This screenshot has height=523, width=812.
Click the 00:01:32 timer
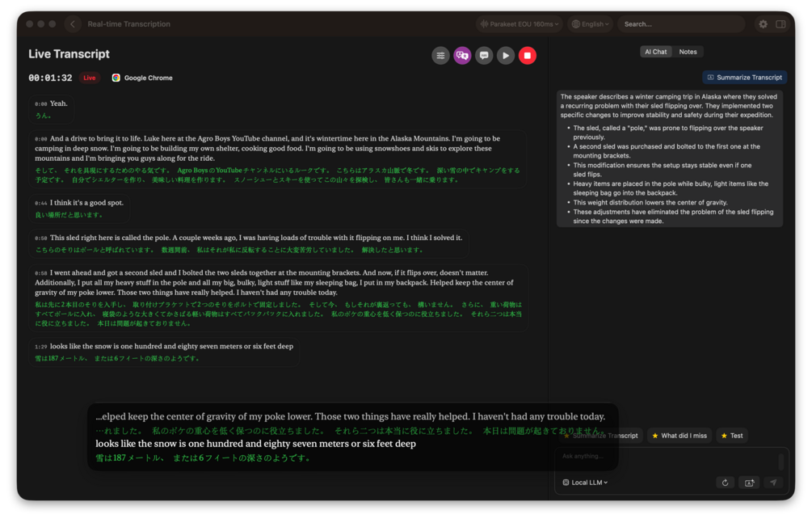50,78
